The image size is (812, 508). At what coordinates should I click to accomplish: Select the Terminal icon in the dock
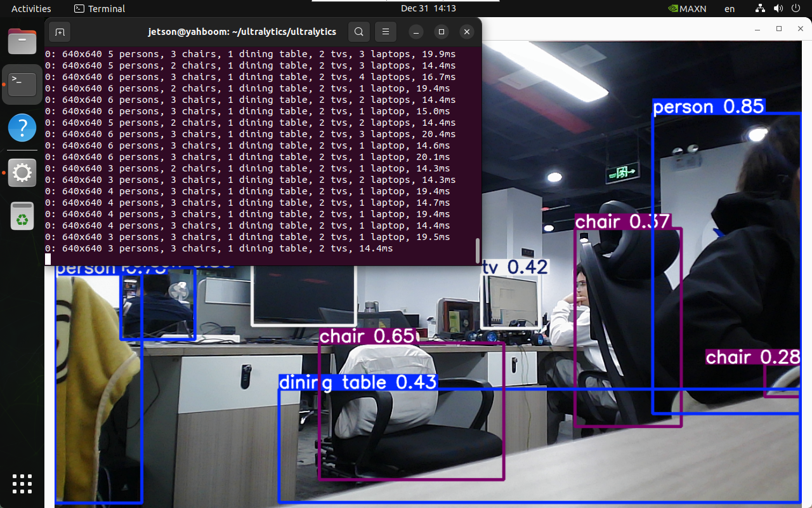click(22, 84)
